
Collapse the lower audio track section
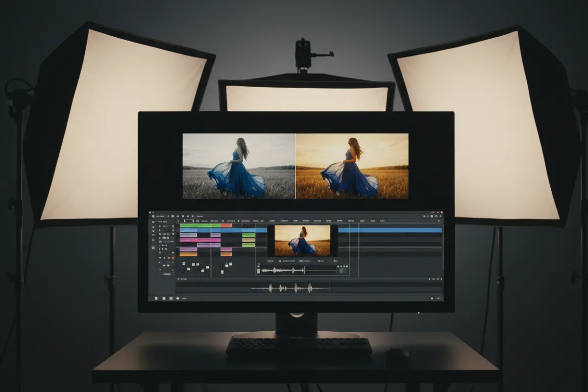pyautogui.click(x=179, y=278)
